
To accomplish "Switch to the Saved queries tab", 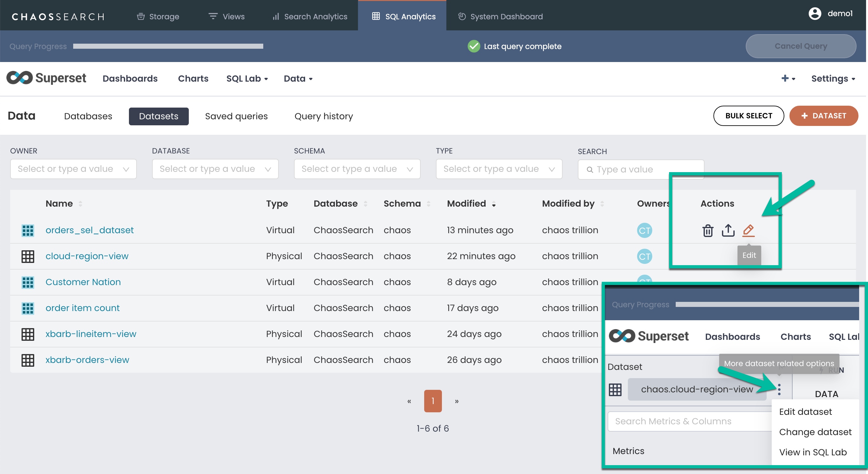I will 236,116.
